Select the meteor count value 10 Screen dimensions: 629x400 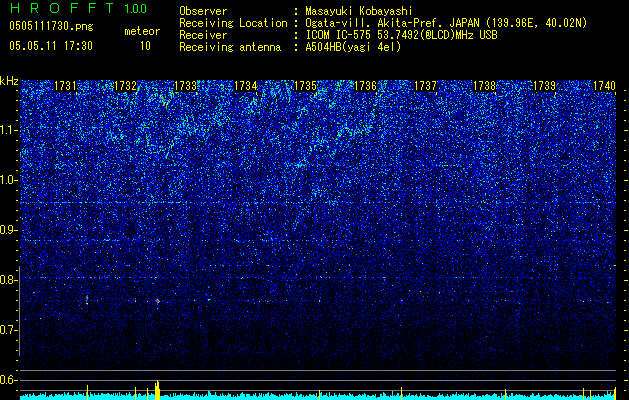[x=145, y=46]
